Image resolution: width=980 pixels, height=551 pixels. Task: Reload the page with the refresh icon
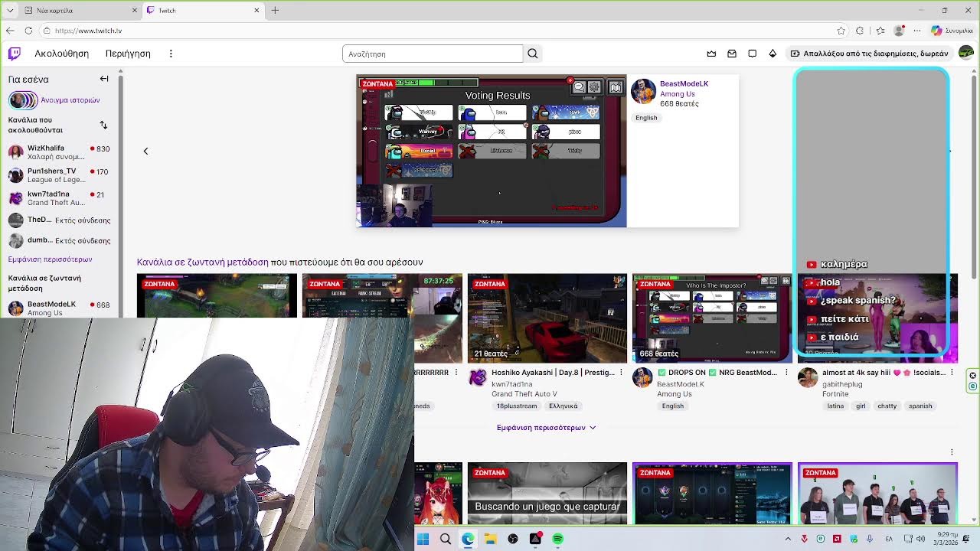tap(28, 31)
